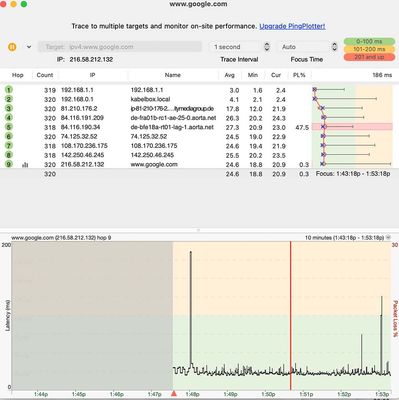Image resolution: width=399 pixels, height=400 pixels.
Task: Click the Target address input field
Action: click(120, 47)
